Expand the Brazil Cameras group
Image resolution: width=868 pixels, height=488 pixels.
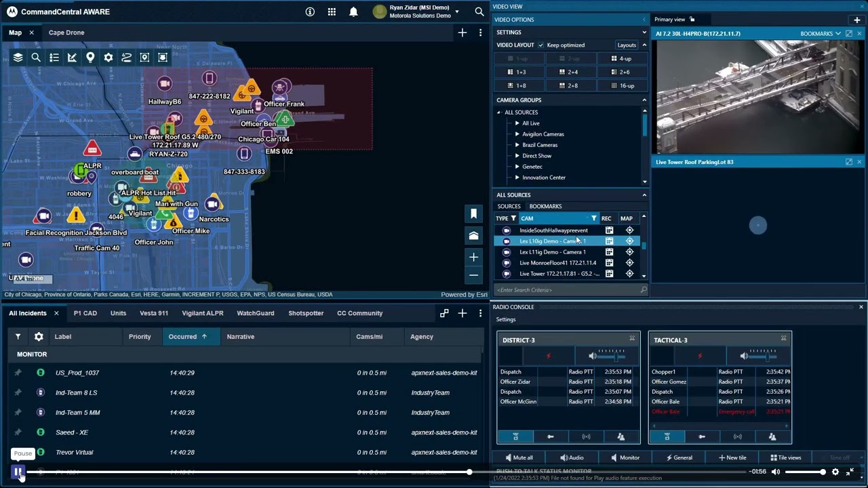(517, 145)
